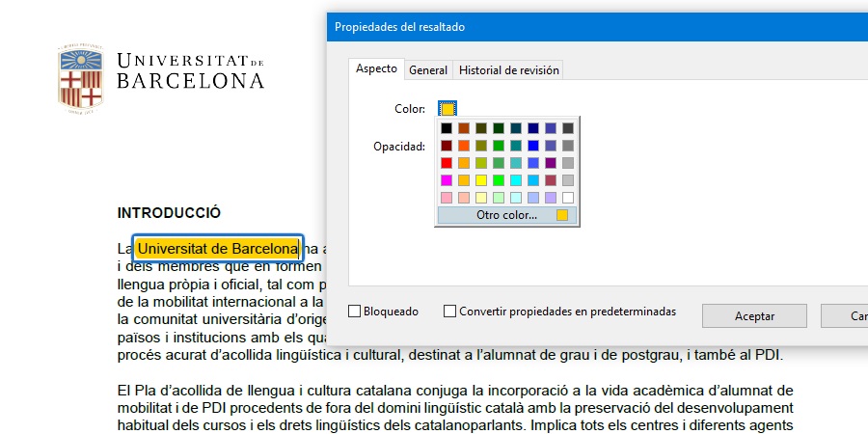
Task: Select the bright yellow color swatch
Action: [481, 180]
